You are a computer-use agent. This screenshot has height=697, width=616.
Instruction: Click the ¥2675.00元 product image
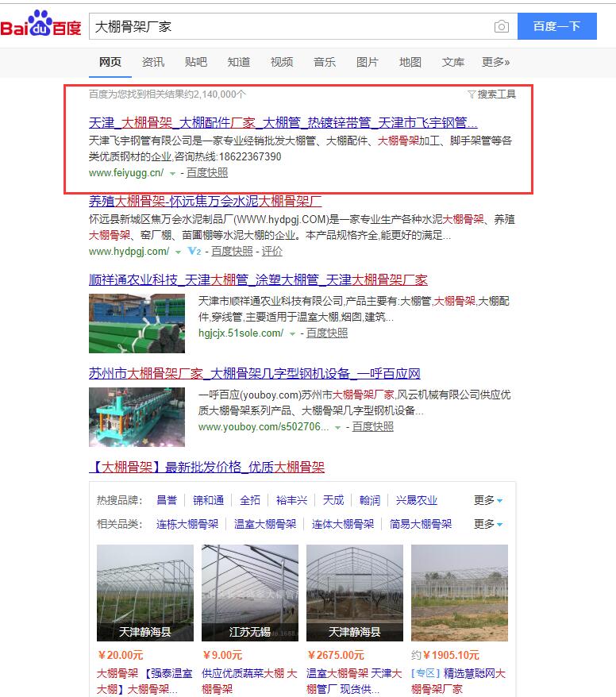355,592
